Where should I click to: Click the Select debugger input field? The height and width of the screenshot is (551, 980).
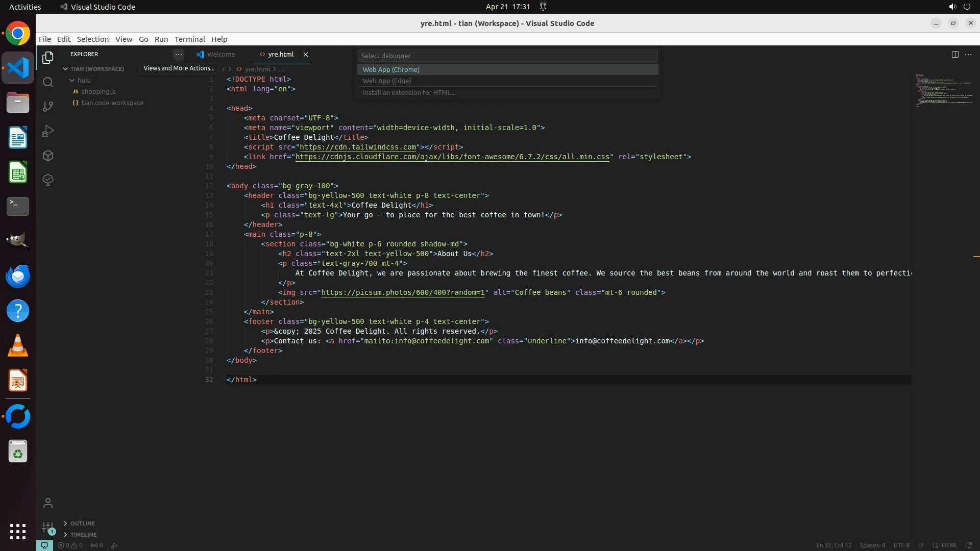(507, 56)
